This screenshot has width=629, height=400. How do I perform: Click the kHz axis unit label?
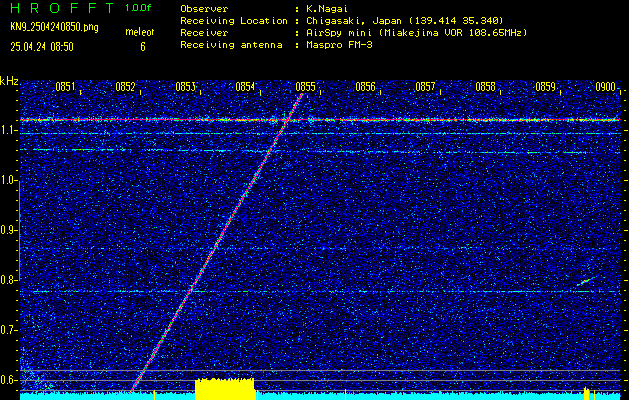[9, 81]
